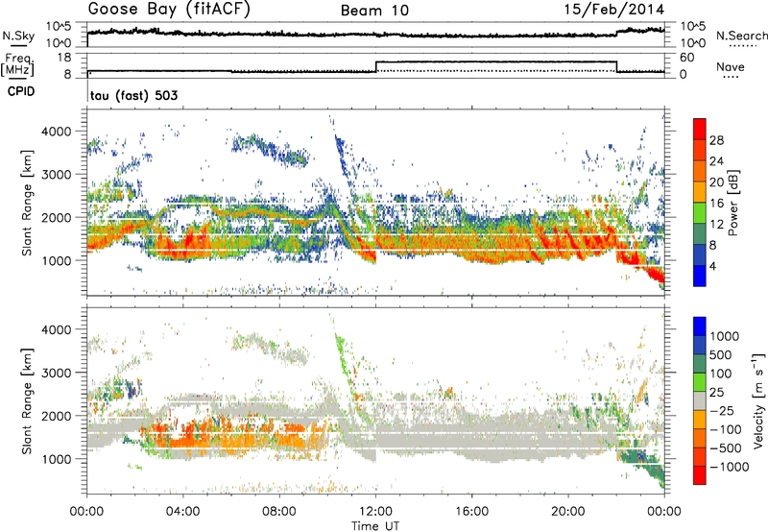Click the N.Search legend label
The width and height of the screenshot is (768, 532).
point(741,36)
